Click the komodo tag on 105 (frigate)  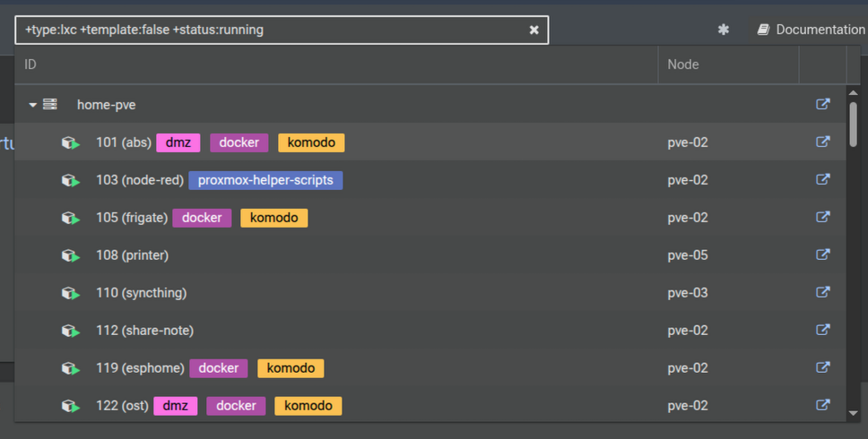pos(274,218)
